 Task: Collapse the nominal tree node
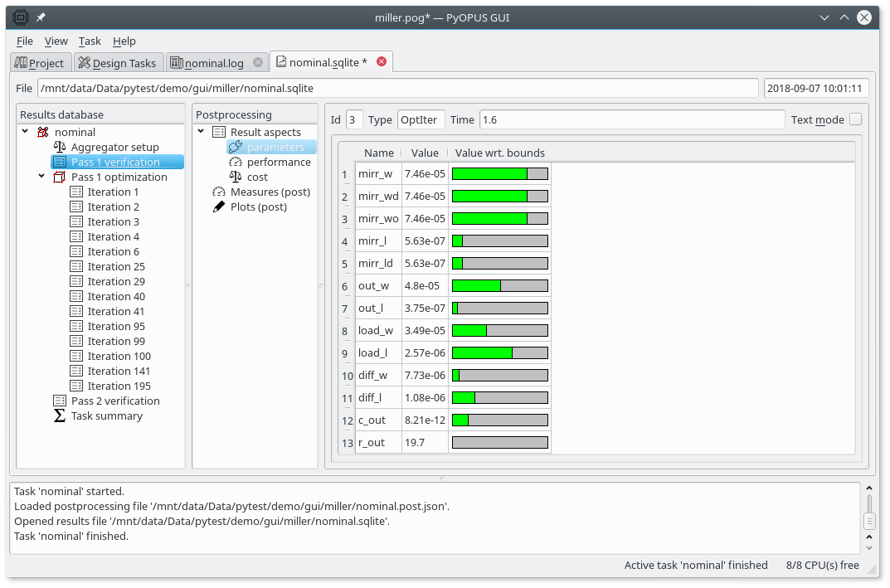[25, 132]
